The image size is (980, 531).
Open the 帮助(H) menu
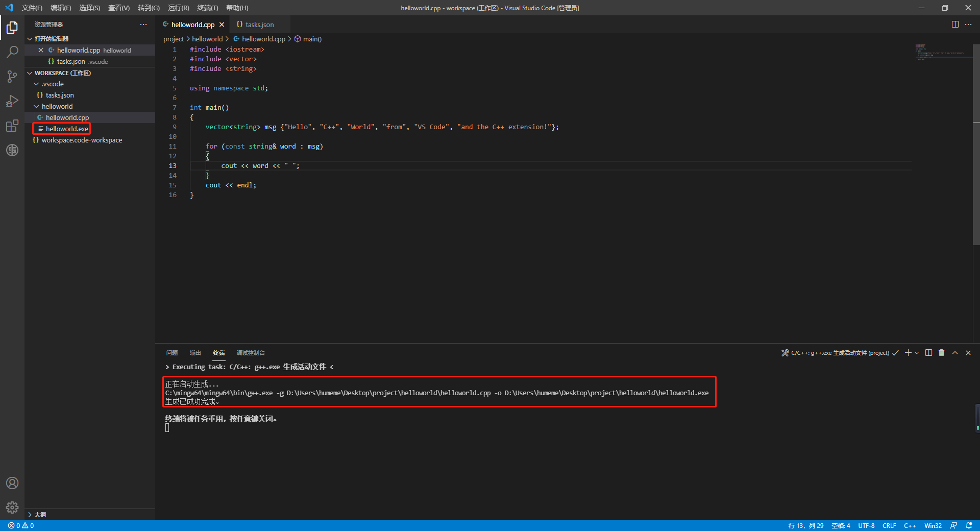[237, 8]
